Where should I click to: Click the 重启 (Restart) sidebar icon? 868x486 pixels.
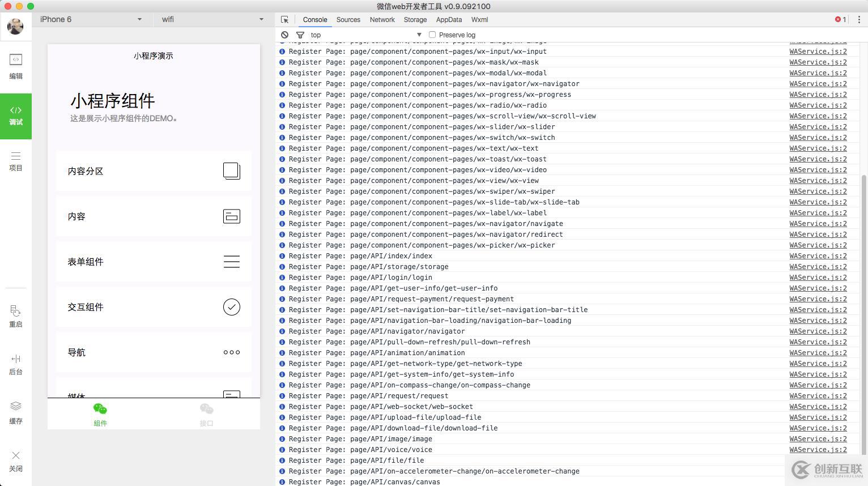[16, 316]
